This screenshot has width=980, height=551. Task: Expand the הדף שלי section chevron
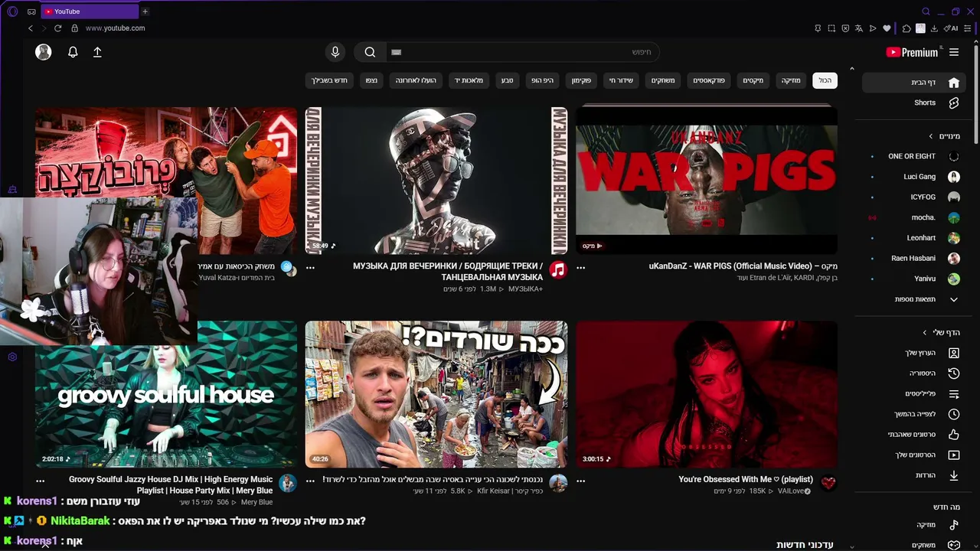[x=925, y=333]
